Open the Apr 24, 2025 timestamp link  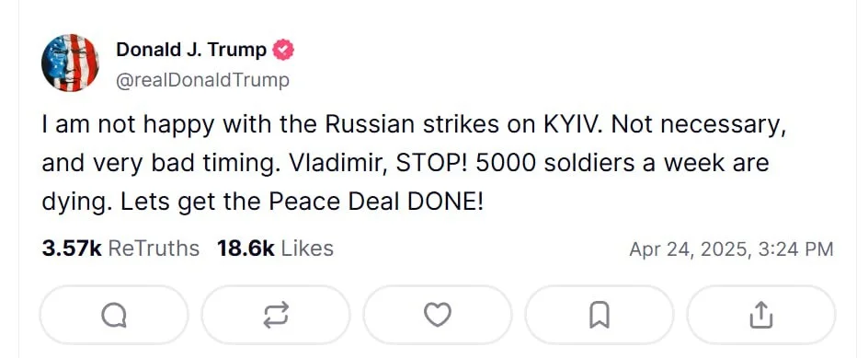731,249
